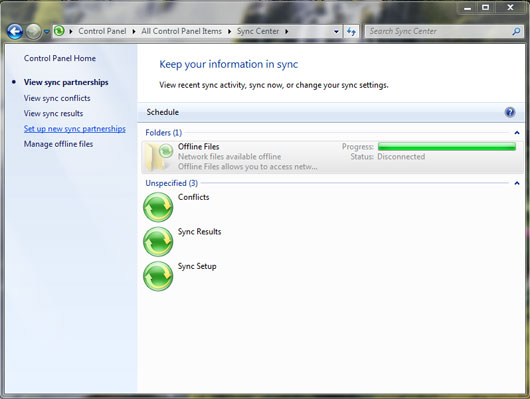The width and height of the screenshot is (530, 399).
Task: Open the blue Help question mark icon
Action: pos(510,112)
